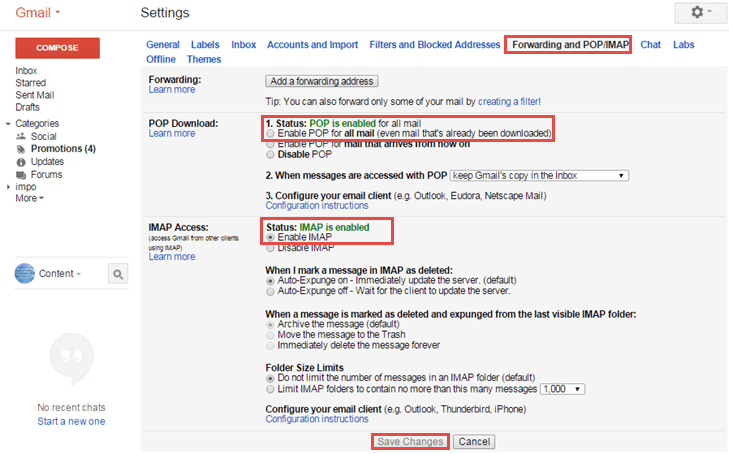729x454 pixels.
Task: Click the red COMPOSE button
Action: click(x=58, y=48)
